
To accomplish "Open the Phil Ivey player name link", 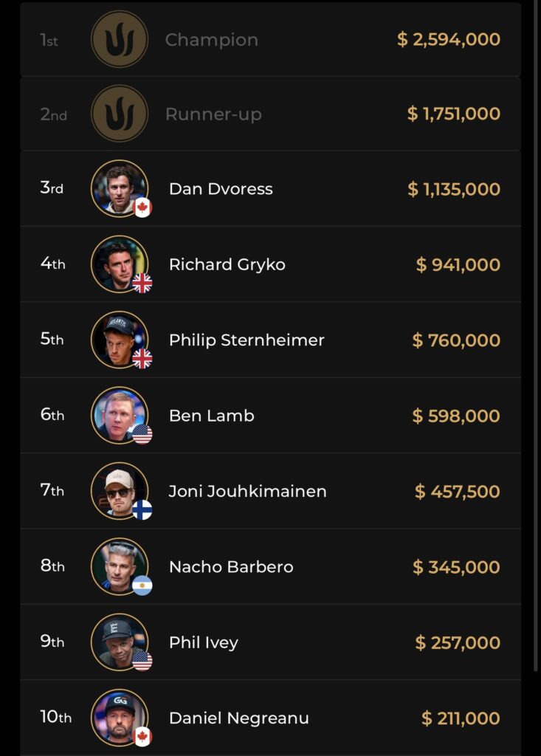I will (x=203, y=642).
